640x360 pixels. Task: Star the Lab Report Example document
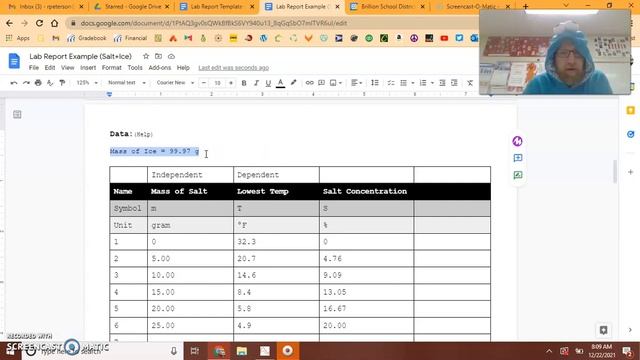point(146,56)
